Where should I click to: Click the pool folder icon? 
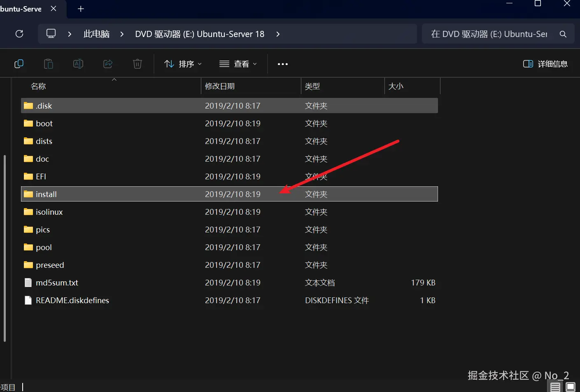tap(28, 247)
